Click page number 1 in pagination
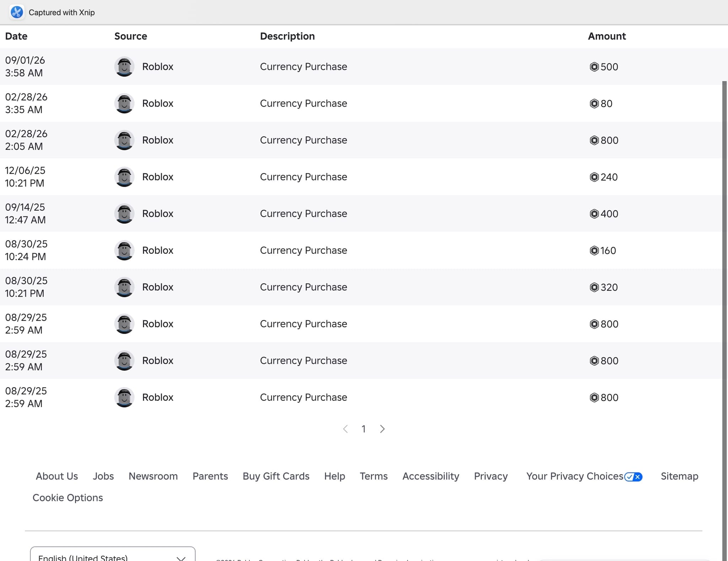The height and width of the screenshot is (561, 728). tap(364, 429)
